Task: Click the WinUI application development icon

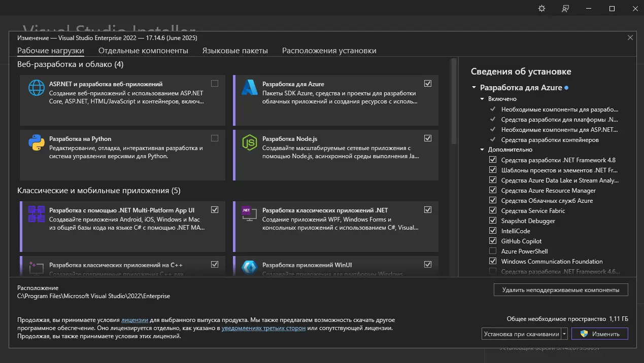Action: (250, 268)
